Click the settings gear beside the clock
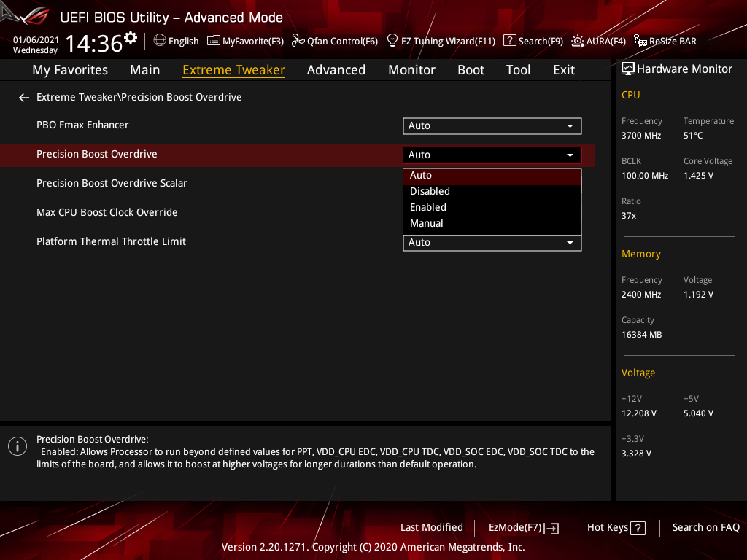Image resolution: width=747 pixels, height=560 pixels. click(x=131, y=38)
